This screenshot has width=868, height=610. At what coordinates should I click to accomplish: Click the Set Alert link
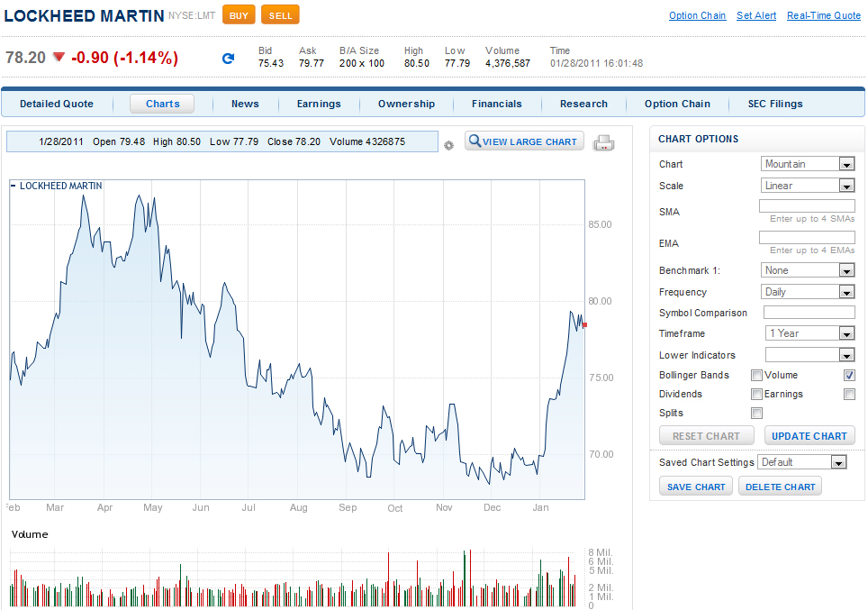[756, 15]
